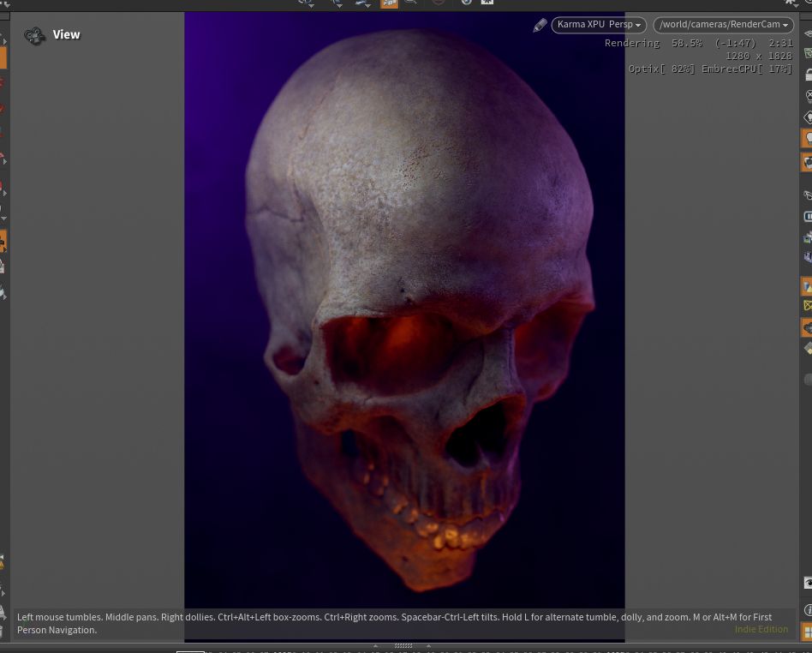Toggle the padlock lock-camera icon
This screenshot has height=653, width=812.
[x=808, y=75]
